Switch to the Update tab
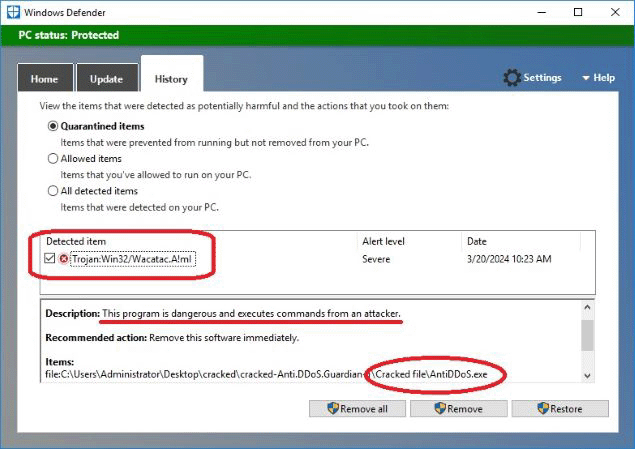635x449 pixels. click(x=107, y=78)
